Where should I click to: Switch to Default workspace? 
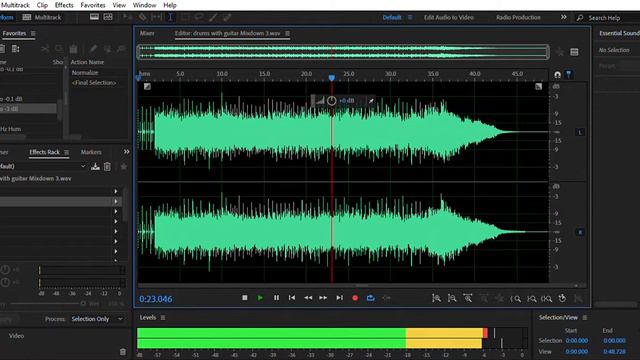click(392, 18)
